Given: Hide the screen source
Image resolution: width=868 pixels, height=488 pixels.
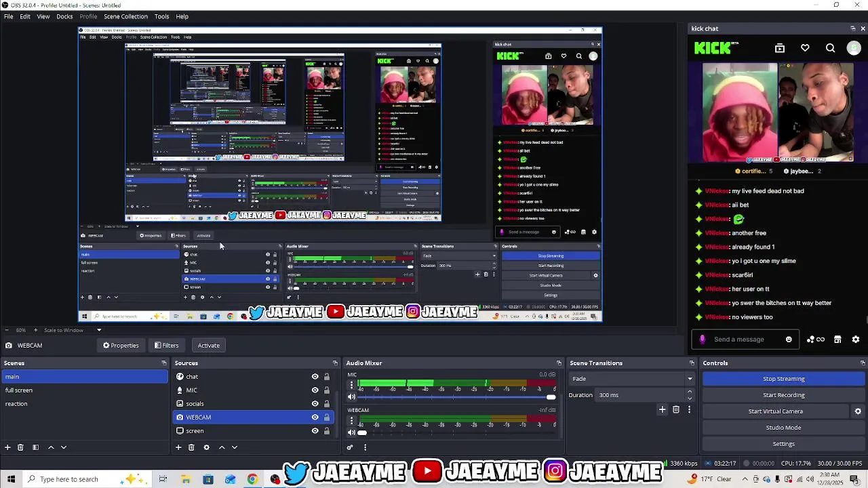Looking at the screenshot, I should 315,431.
